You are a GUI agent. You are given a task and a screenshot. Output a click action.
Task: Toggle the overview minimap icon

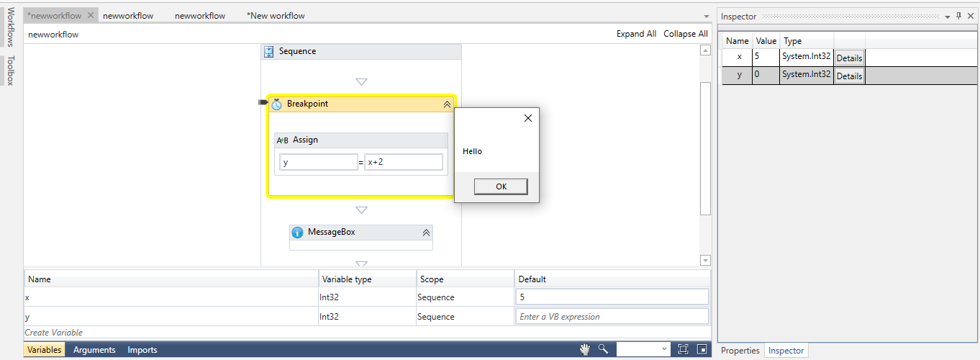click(702, 349)
